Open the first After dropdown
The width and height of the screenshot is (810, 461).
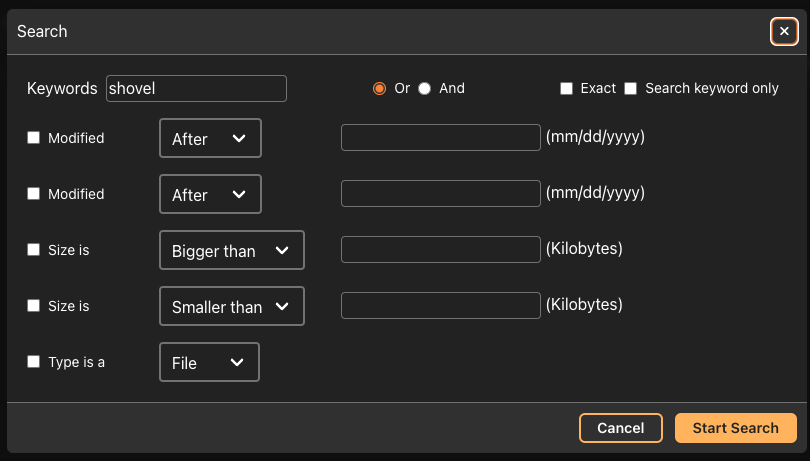coord(210,138)
